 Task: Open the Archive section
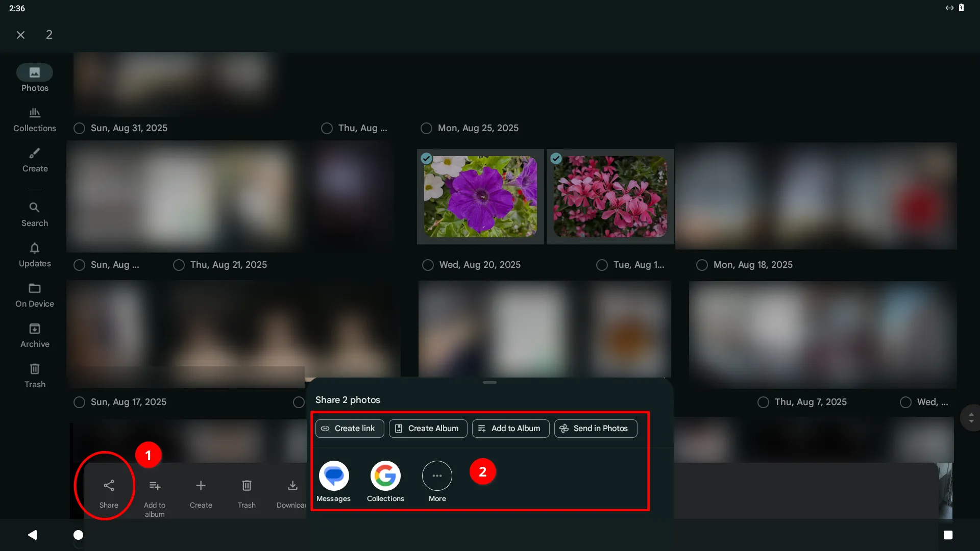(34, 335)
